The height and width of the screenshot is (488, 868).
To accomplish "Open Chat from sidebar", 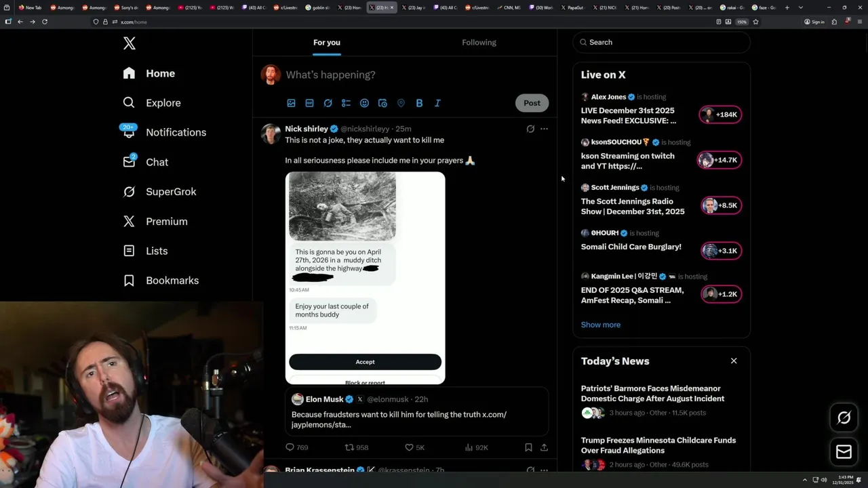I will pyautogui.click(x=145, y=162).
